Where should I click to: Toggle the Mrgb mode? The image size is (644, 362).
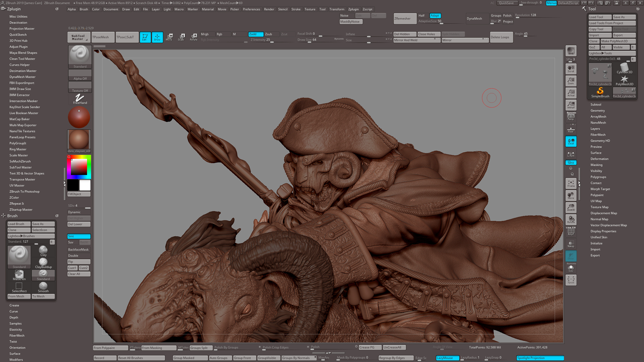[207, 34]
